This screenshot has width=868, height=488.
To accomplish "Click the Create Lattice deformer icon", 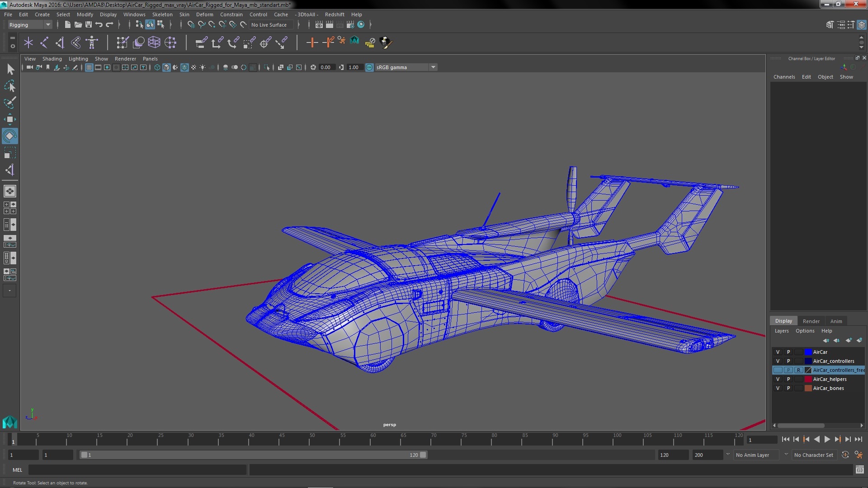I will click(x=154, y=42).
